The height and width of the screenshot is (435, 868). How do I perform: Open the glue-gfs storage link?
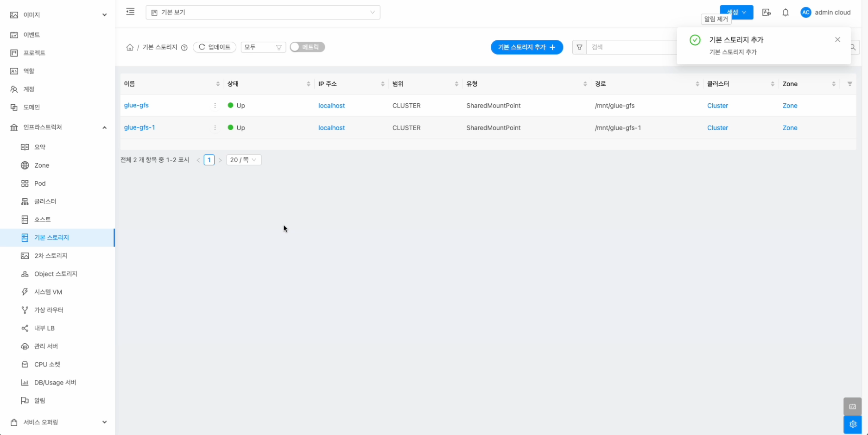coord(136,106)
